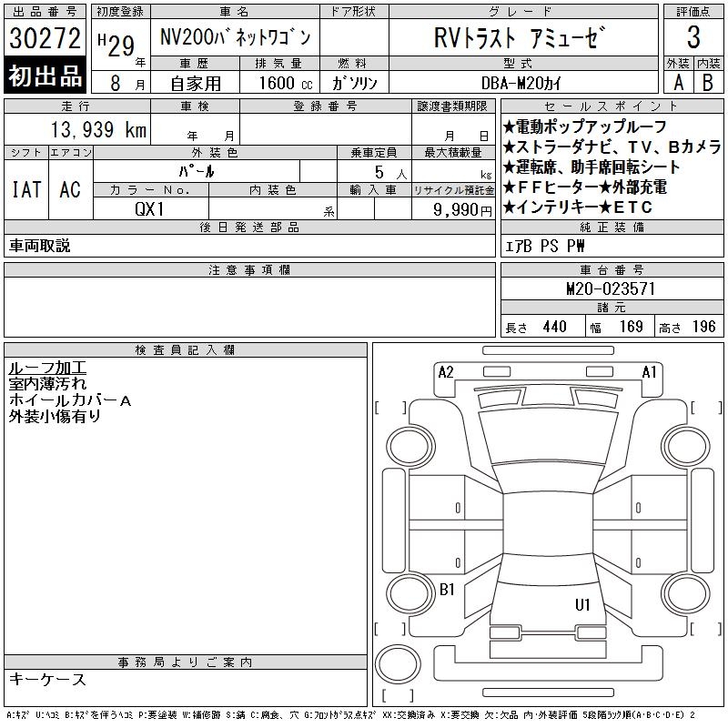The image size is (728, 728).
Task: Click mileage value 13,939 km
Action: [x=98, y=129]
